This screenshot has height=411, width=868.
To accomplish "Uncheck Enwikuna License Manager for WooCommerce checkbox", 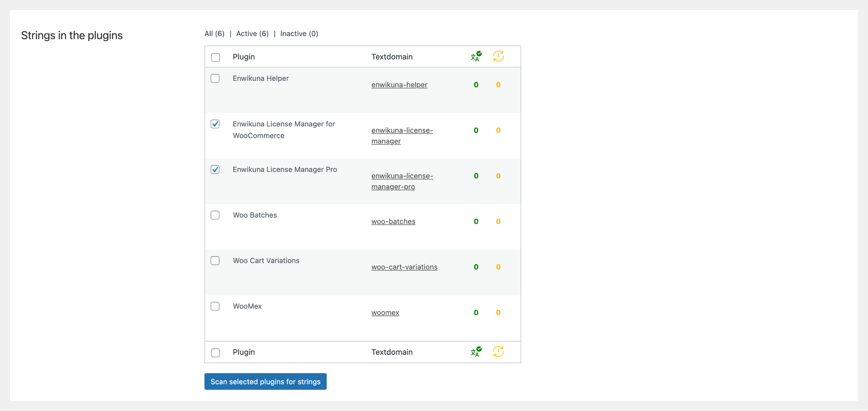I will 215,124.
